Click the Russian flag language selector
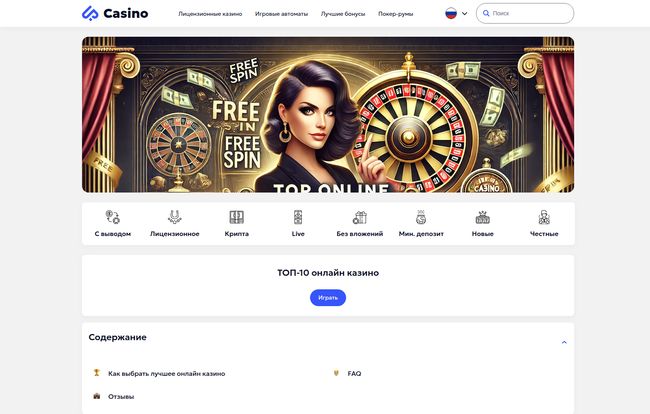This screenshot has height=414, width=650. coord(451,13)
